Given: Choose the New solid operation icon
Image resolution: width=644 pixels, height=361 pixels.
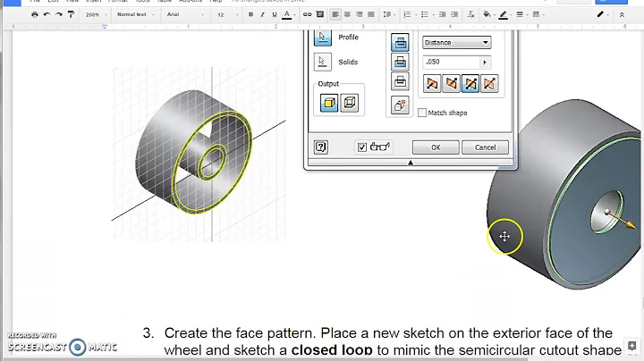Looking at the screenshot, I should [x=400, y=105].
